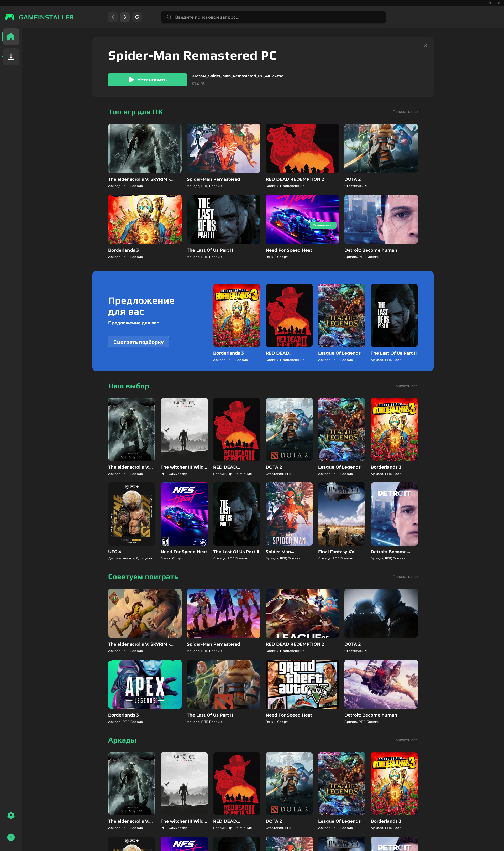The image size is (504, 851).
Task: Go forward with the right arrow button
Action: pos(125,17)
